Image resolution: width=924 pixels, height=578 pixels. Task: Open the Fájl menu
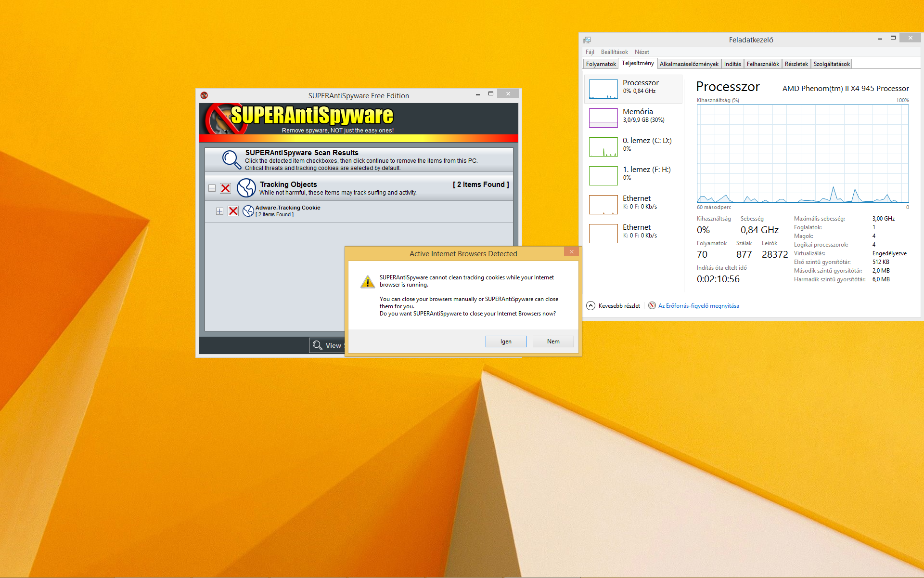[590, 52]
